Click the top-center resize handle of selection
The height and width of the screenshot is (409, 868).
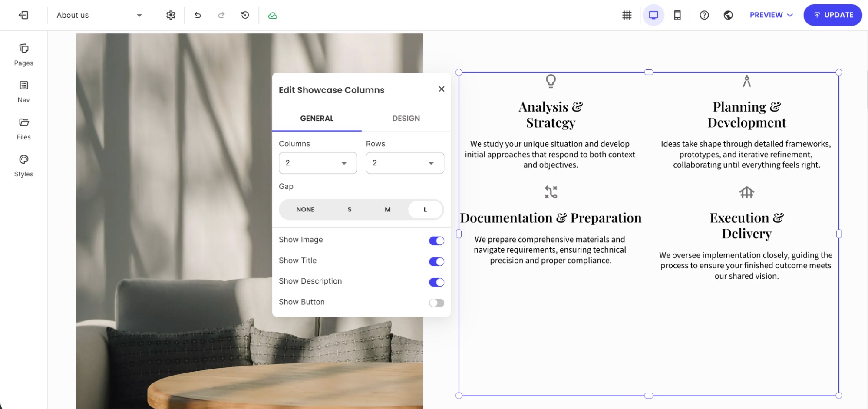pos(649,73)
